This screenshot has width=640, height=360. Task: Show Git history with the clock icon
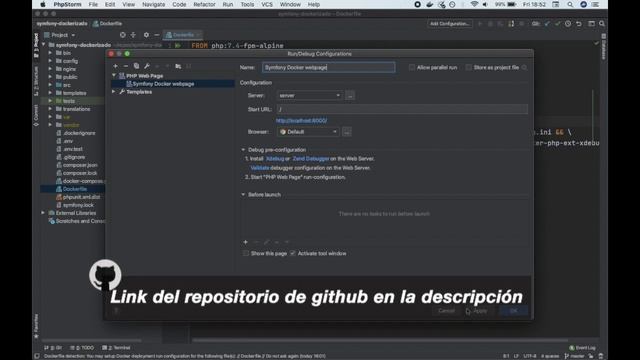point(568,24)
